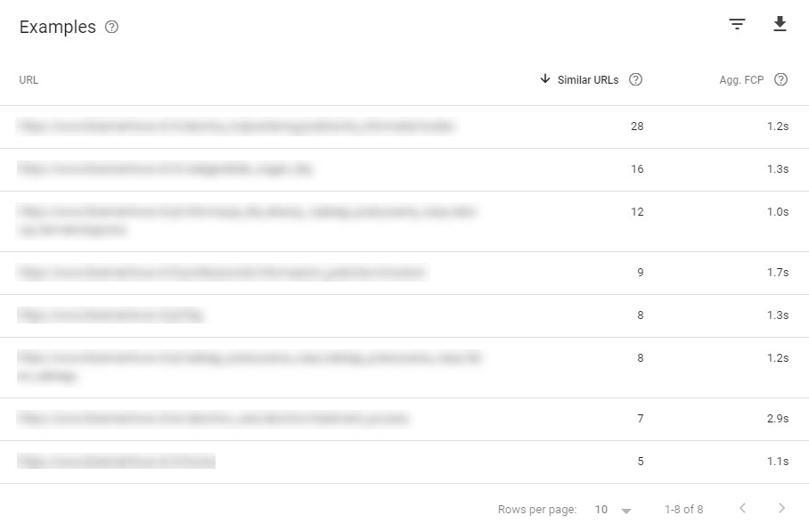Go to the previous page arrow
Viewport: 809px width, 532px height.
click(742, 508)
